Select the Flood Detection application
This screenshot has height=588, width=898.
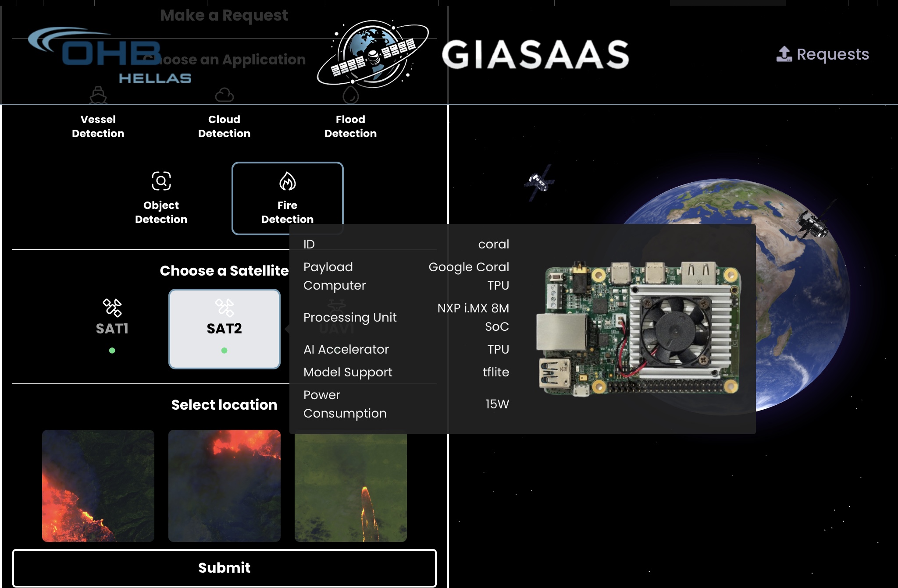click(x=350, y=126)
